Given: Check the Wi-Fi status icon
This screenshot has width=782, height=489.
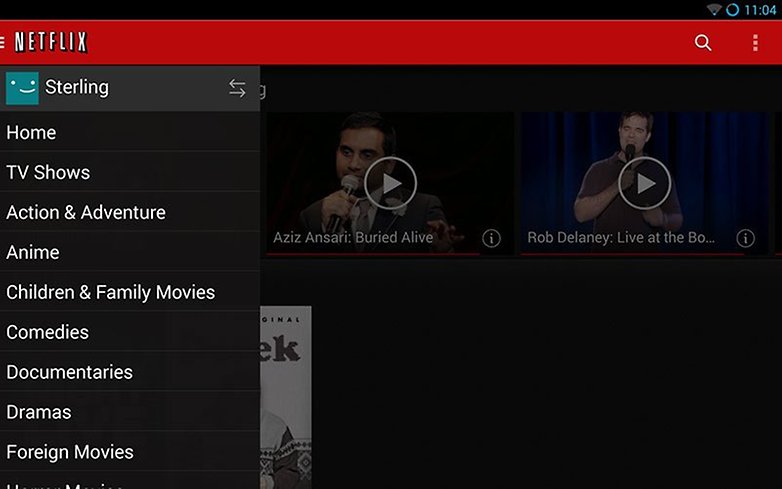Looking at the screenshot, I should (x=714, y=9).
